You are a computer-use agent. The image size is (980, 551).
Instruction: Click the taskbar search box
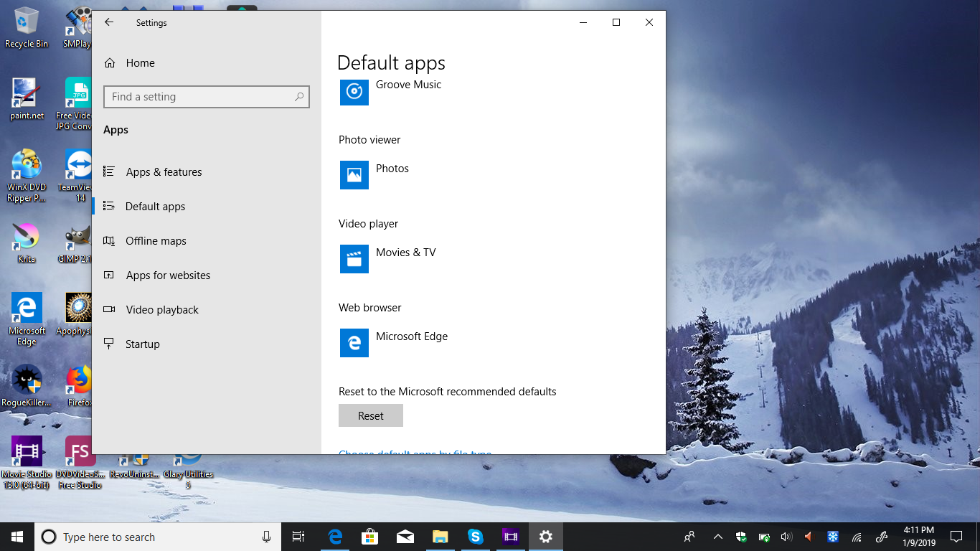pos(158,537)
